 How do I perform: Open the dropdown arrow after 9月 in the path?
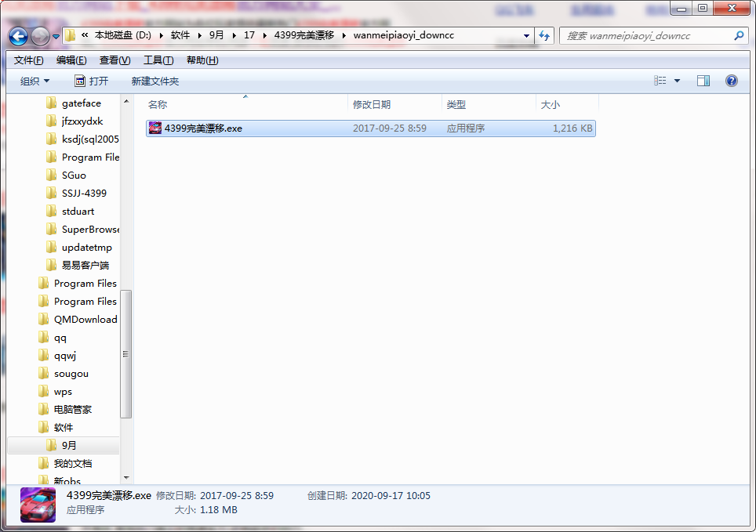[234, 36]
